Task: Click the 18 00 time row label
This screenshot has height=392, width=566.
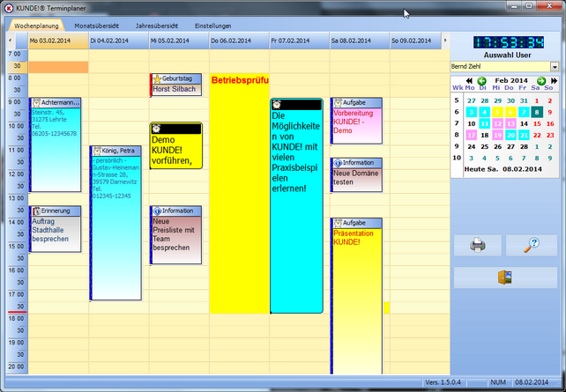Action: 16,319
